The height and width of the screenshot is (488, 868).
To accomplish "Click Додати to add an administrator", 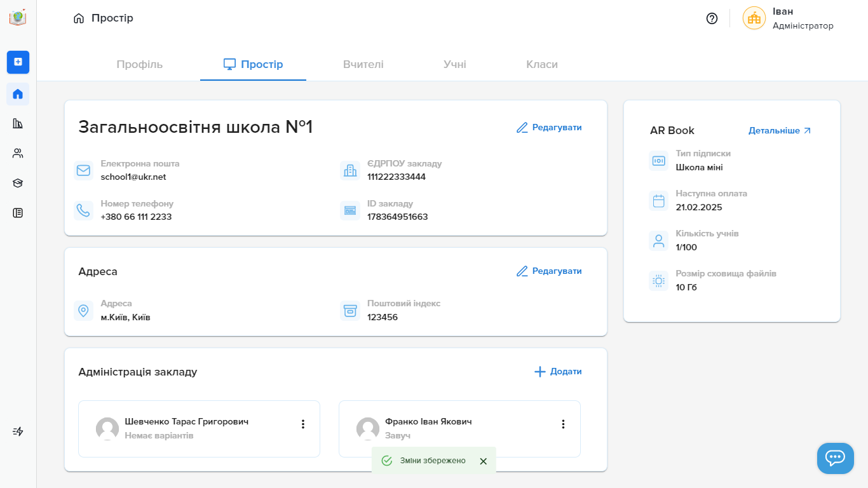I will pyautogui.click(x=558, y=371).
